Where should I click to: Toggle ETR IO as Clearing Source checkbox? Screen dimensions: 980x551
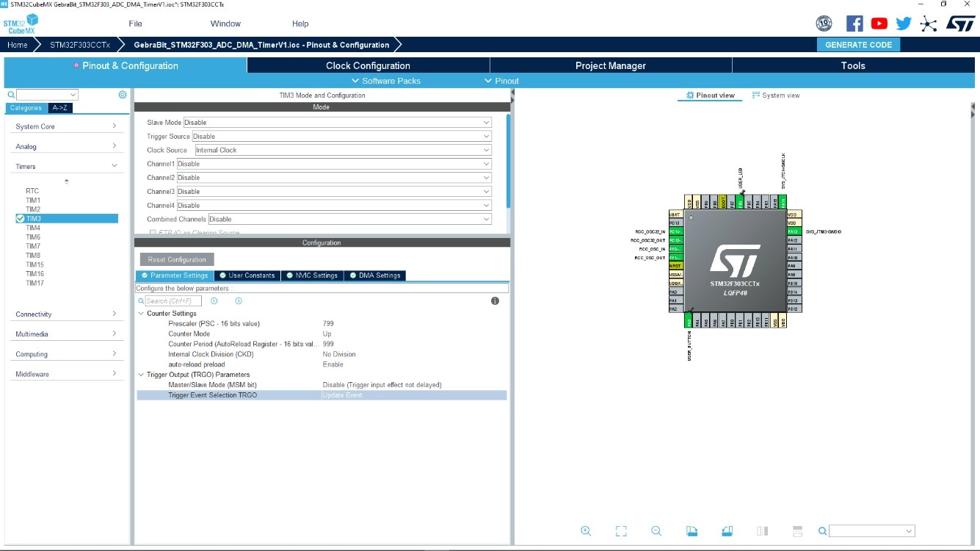coord(153,233)
